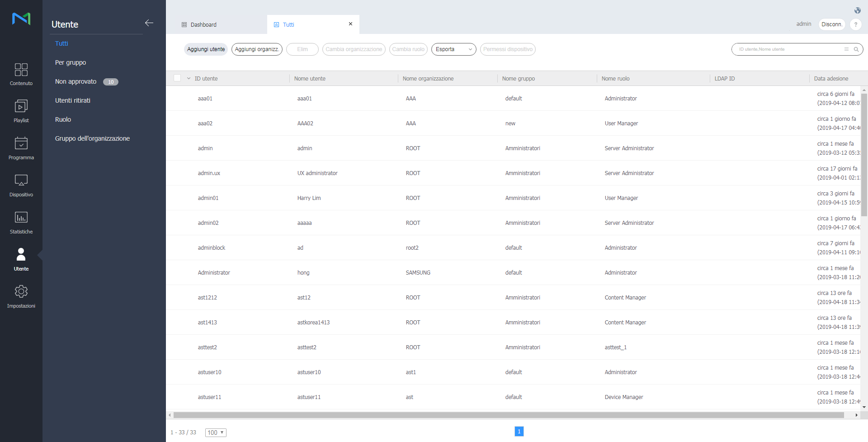Expand the Esporta dropdown

[453, 49]
